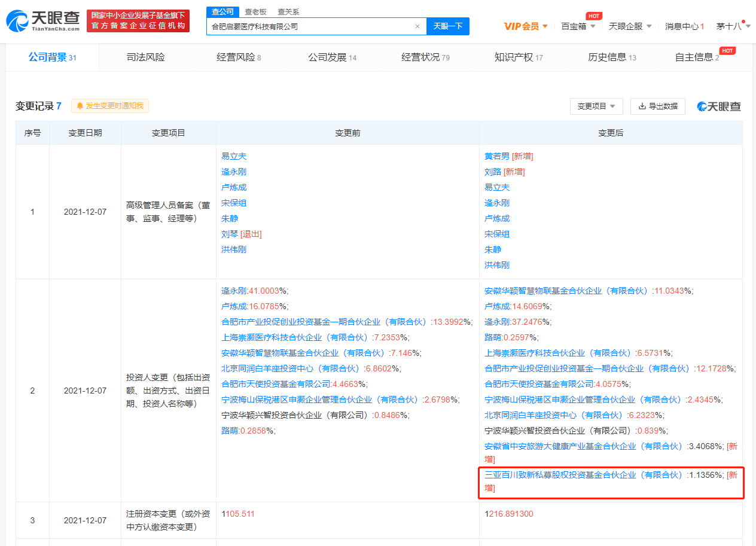
Task: Go to the 经营风险 tab
Action: (239, 57)
